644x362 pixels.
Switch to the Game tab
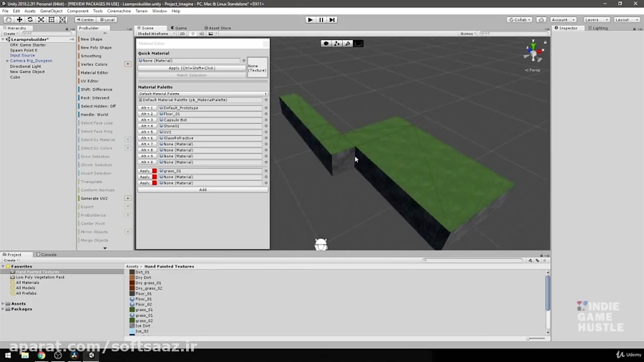click(179, 28)
